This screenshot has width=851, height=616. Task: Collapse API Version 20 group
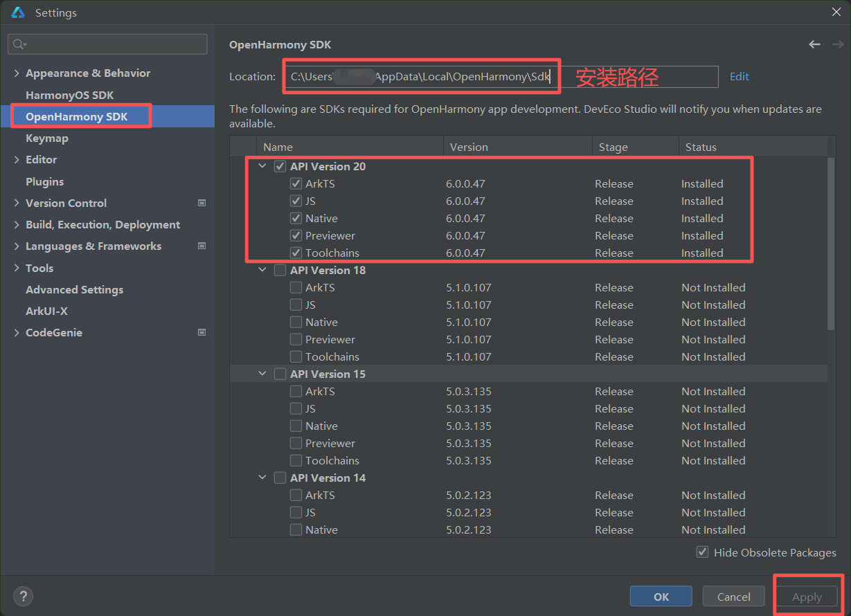(262, 166)
